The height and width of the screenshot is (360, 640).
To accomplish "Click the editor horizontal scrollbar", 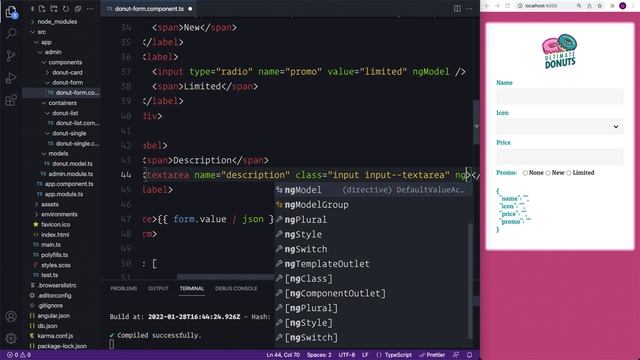I will tap(225, 277).
